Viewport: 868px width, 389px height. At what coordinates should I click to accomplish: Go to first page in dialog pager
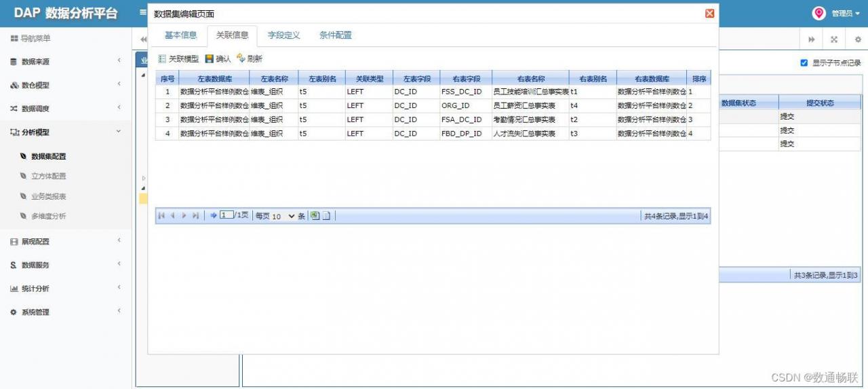161,216
